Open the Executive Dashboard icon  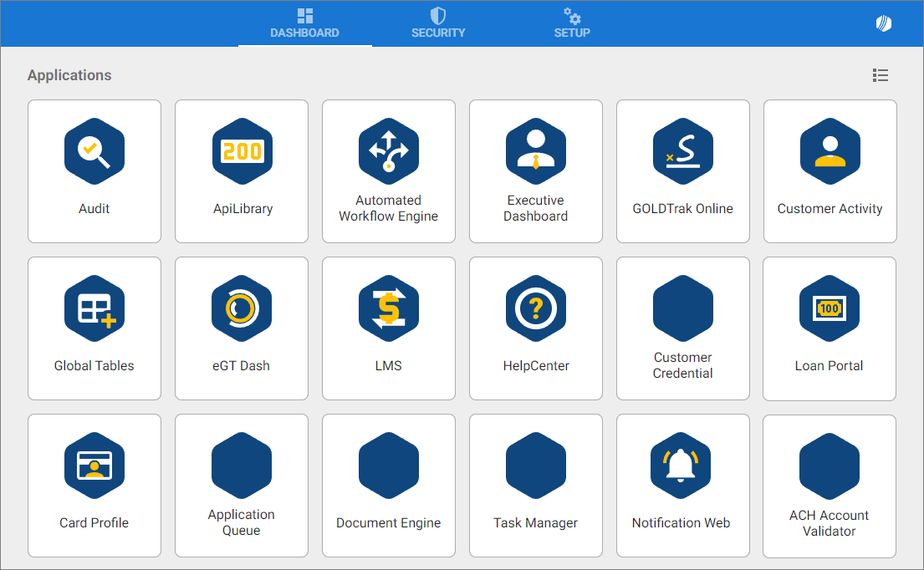point(536,151)
